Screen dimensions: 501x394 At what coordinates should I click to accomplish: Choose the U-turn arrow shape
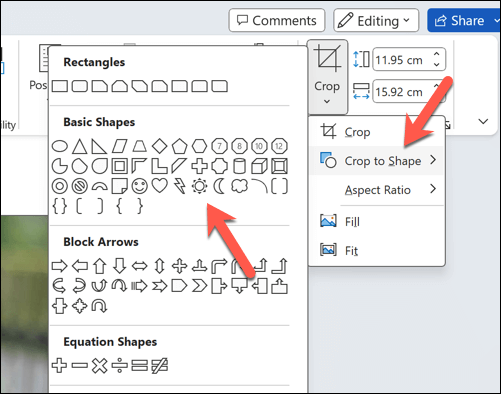100,306
